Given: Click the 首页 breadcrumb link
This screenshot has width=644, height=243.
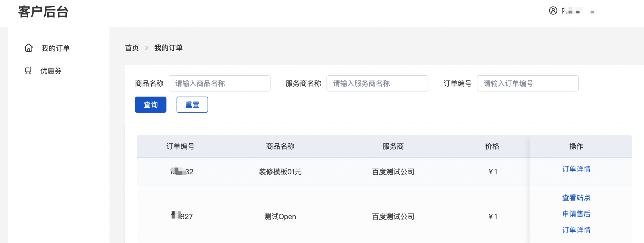Looking at the screenshot, I should [x=132, y=48].
